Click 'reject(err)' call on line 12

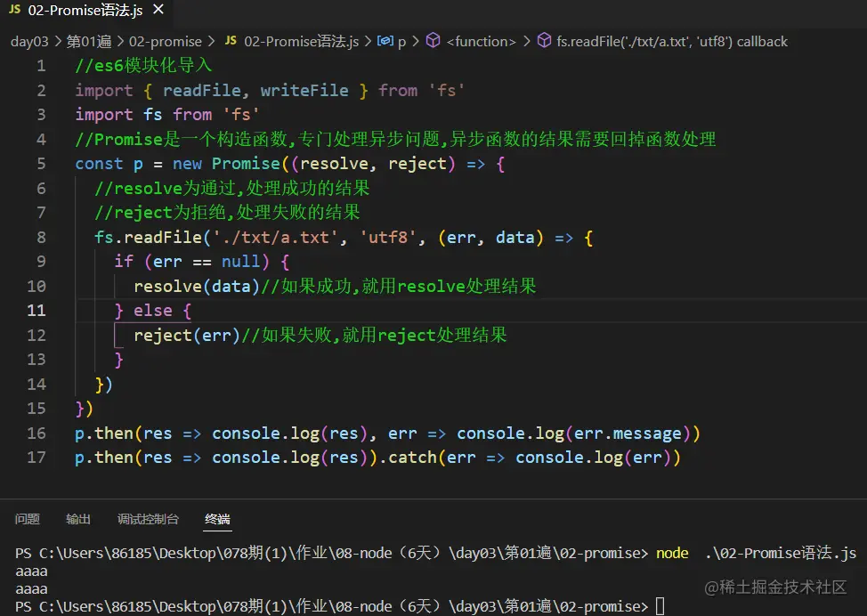pos(187,335)
